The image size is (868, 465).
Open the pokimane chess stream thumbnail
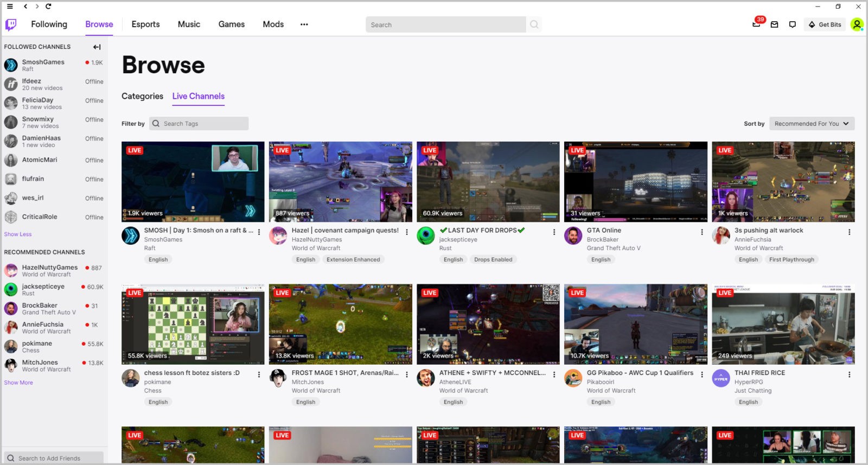[193, 324]
